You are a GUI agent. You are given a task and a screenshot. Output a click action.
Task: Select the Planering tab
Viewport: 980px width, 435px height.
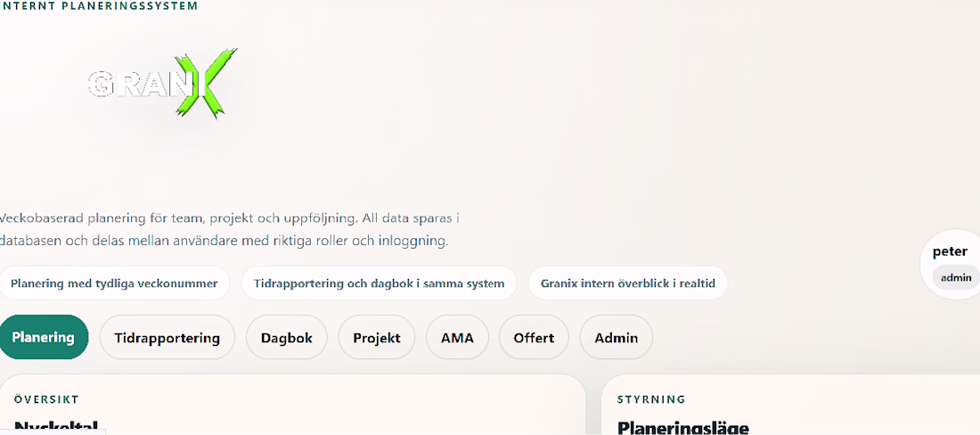point(43,338)
